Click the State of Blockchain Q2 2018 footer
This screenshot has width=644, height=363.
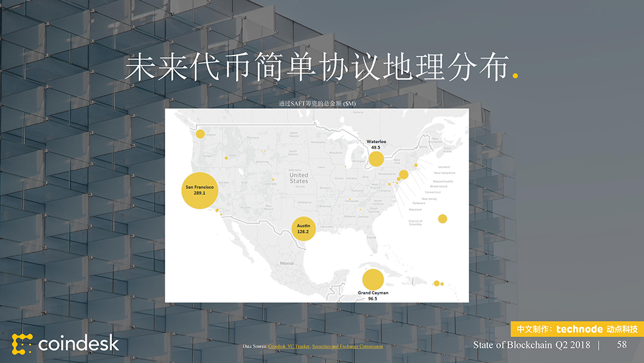tap(531, 345)
